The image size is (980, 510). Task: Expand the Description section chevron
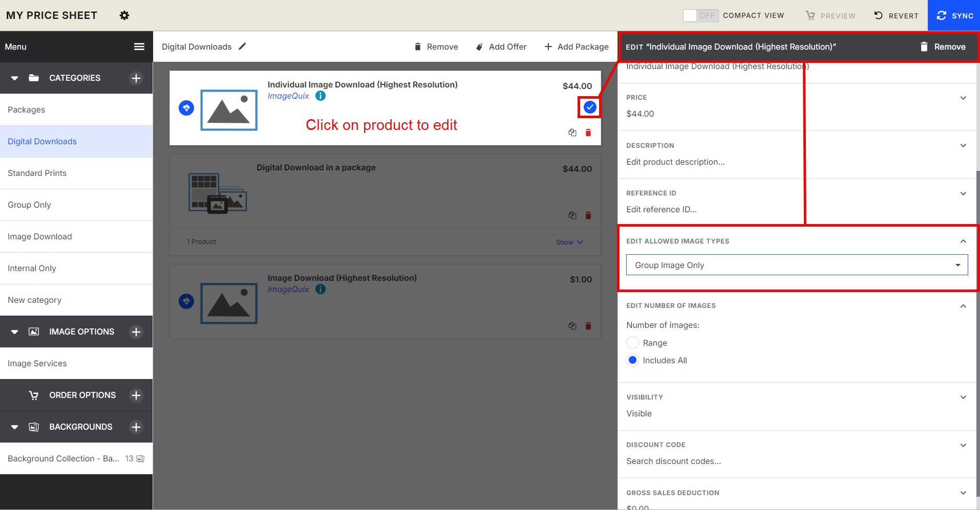(x=963, y=145)
